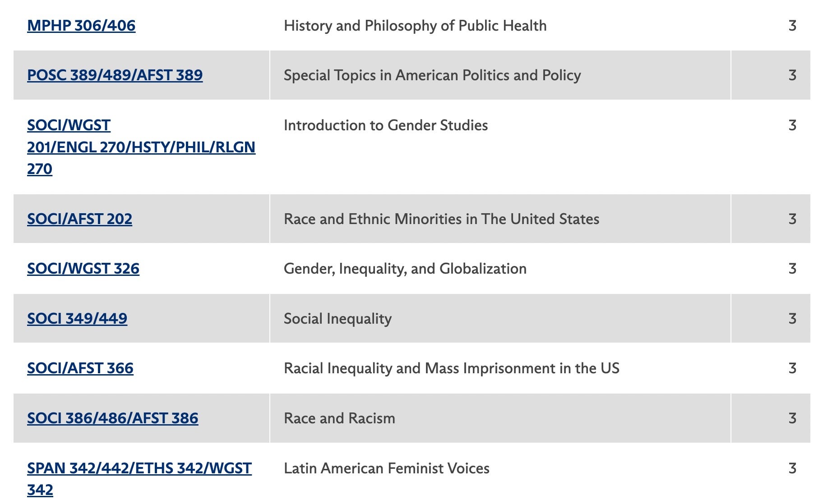Click the Introduction to Gender Studies title
The width and height of the screenshot is (823, 504).
385,125
